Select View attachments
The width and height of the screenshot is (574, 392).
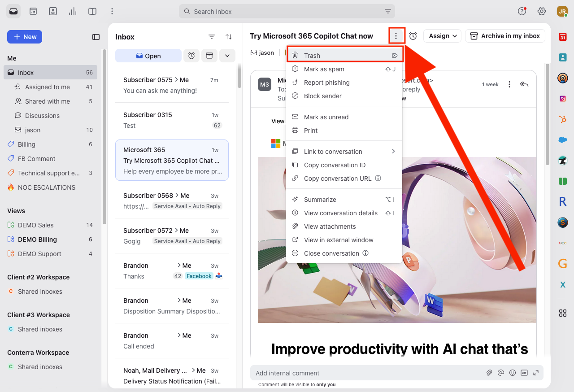click(x=344, y=226)
